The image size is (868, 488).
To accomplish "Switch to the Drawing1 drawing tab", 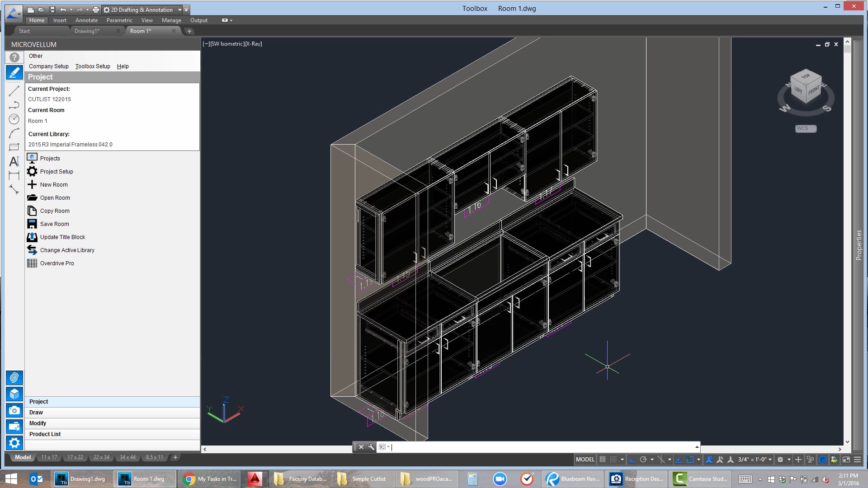I will click(87, 31).
